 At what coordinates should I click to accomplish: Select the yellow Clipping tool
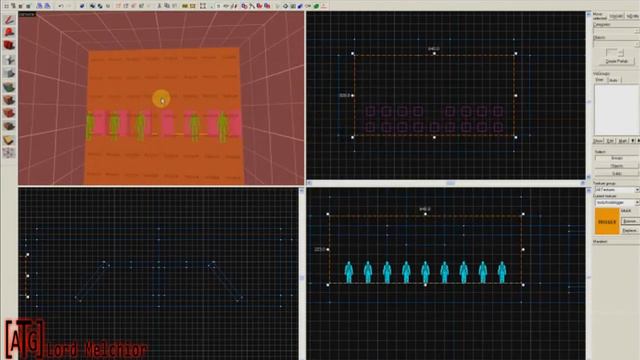point(9,140)
